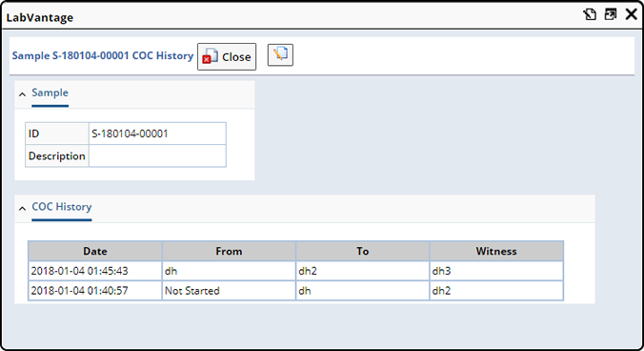This screenshot has width=644, height=351.
Task: Click the empty Description field
Action: pos(157,155)
